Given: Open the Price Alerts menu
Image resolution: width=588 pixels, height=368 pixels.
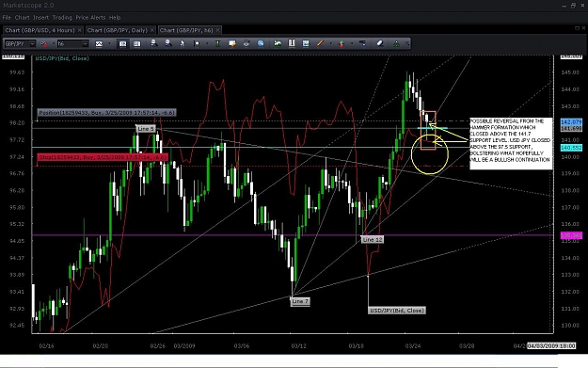Looking at the screenshot, I should [x=90, y=18].
